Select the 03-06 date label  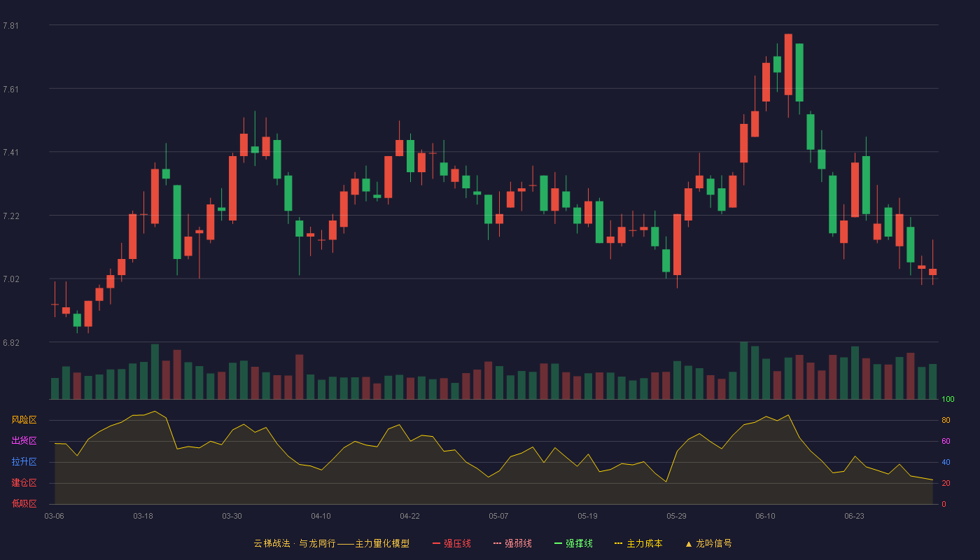tap(55, 516)
